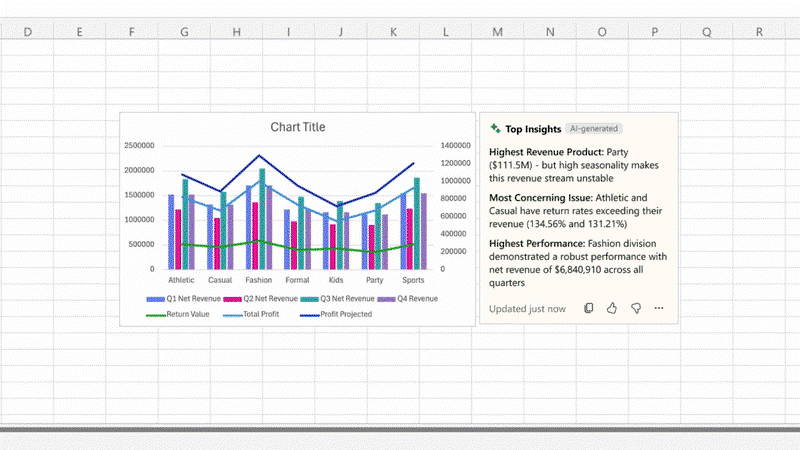
Task: Select the Q2 Net Revenue legend entry
Action: [262, 299]
